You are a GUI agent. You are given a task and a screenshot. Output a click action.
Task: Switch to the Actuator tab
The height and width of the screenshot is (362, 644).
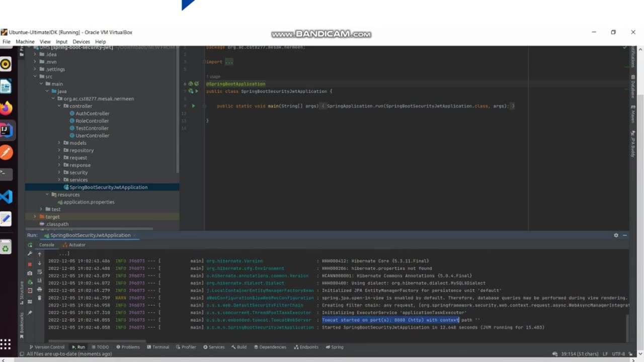(74, 245)
